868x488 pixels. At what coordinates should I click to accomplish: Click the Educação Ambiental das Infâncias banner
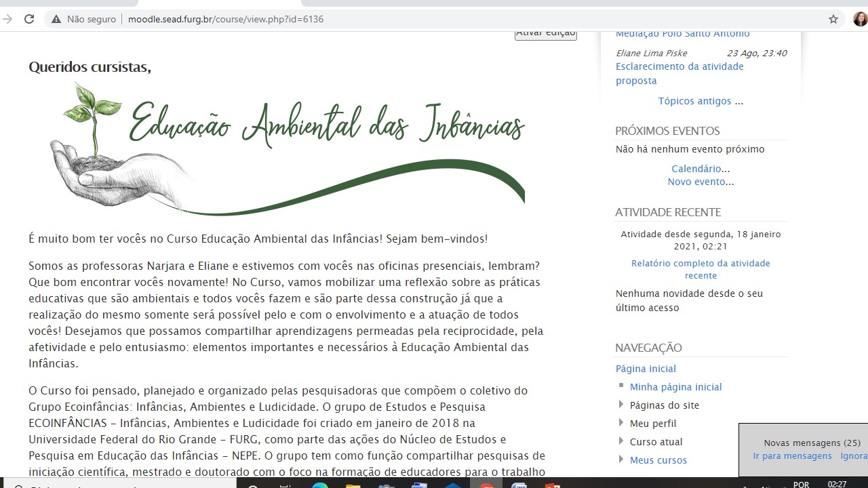288,148
